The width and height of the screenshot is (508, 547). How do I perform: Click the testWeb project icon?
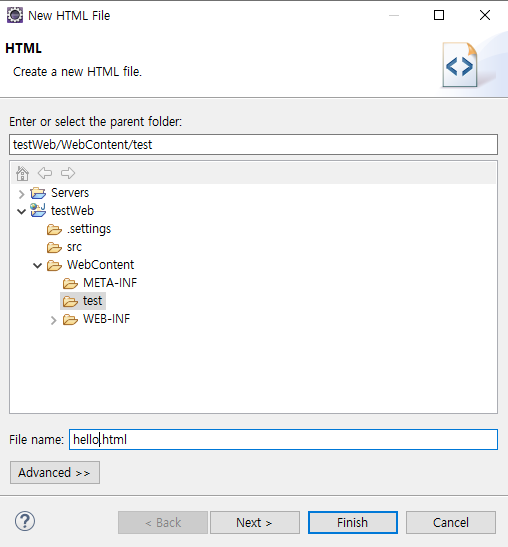click(x=38, y=210)
